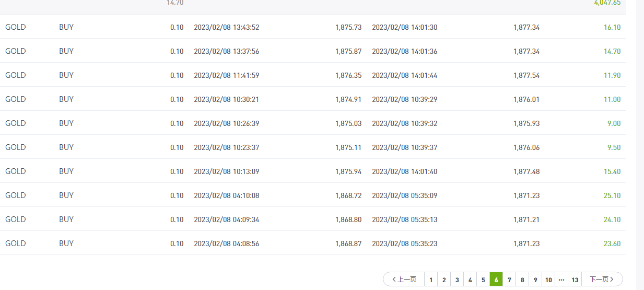Click open price 1,875.11
644x290 pixels.
[x=348, y=147]
